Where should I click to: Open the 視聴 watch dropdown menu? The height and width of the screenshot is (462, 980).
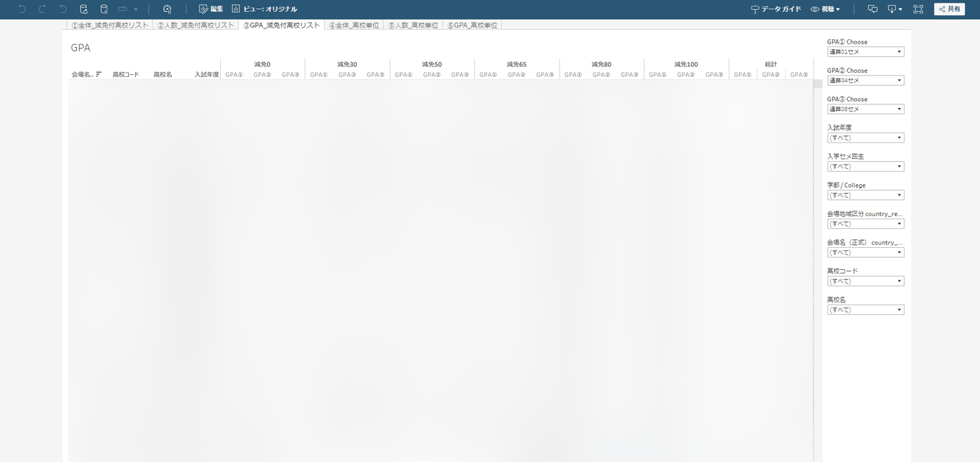tap(826, 9)
